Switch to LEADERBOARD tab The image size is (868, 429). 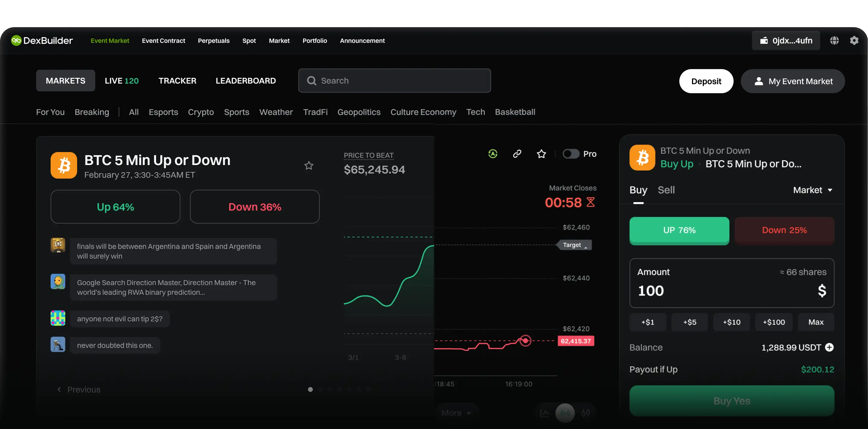click(x=246, y=81)
